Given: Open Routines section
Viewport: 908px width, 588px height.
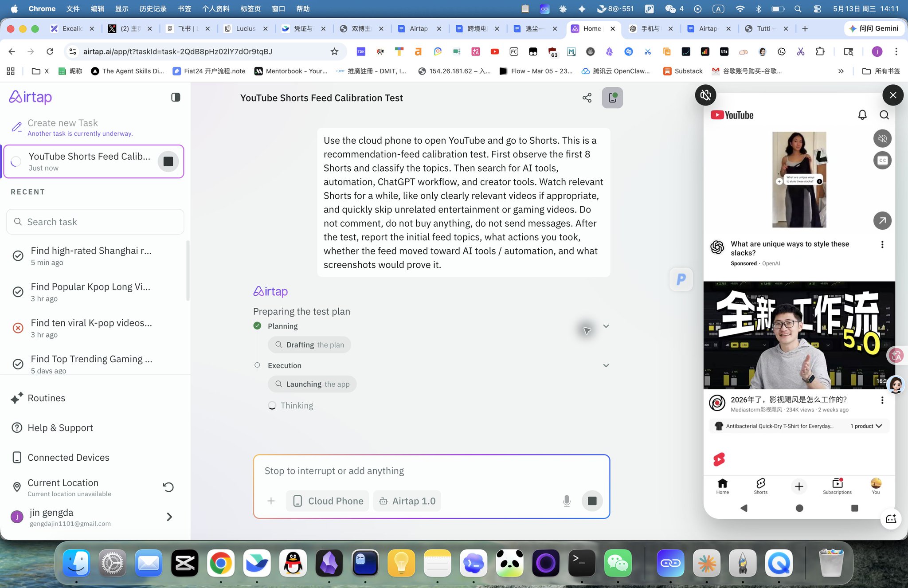Looking at the screenshot, I should (46, 398).
